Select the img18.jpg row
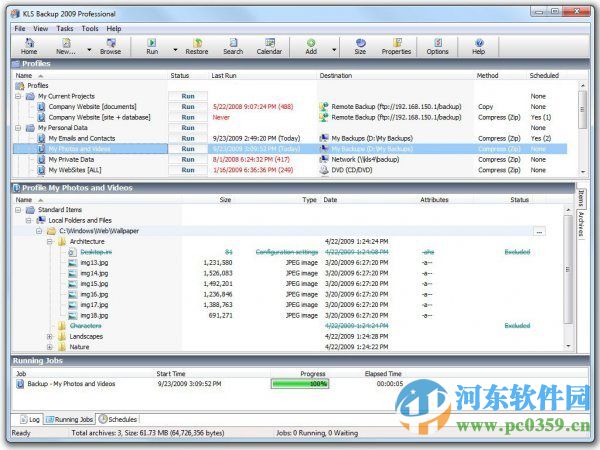The height and width of the screenshot is (450, 600). pos(288,316)
